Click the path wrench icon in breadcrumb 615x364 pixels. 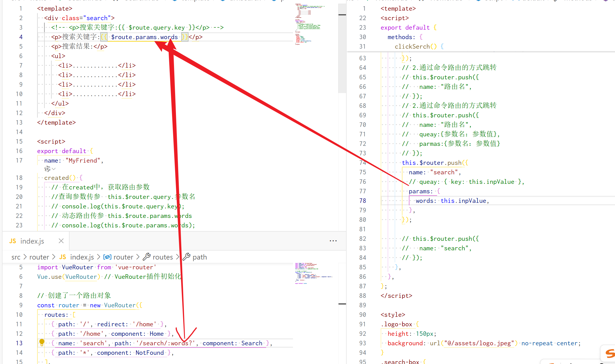point(187,257)
